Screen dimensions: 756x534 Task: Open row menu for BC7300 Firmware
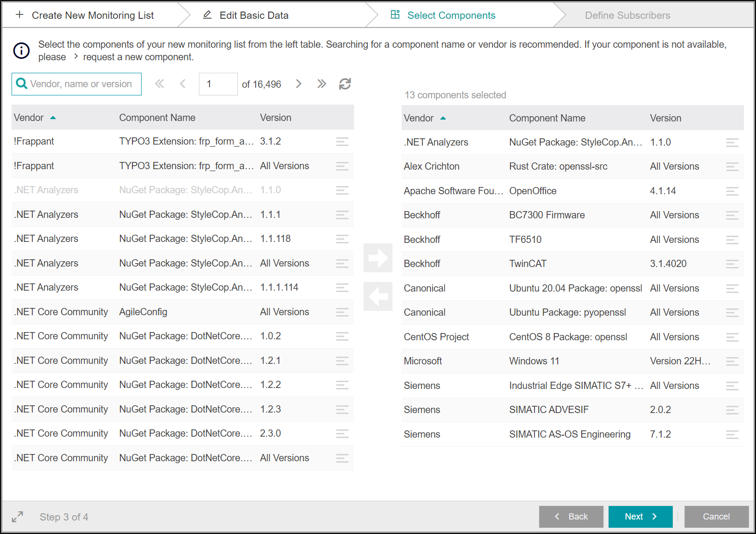coord(732,215)
